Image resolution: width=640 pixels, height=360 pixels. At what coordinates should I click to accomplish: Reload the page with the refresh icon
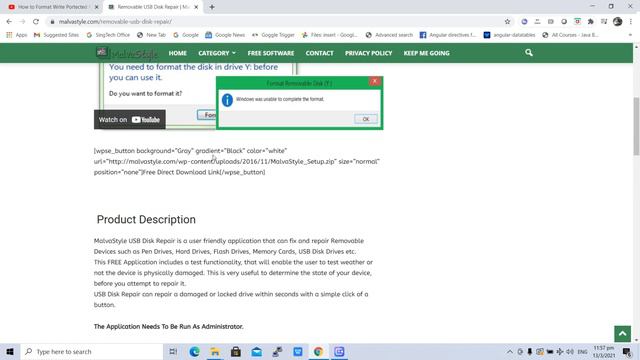36,22
